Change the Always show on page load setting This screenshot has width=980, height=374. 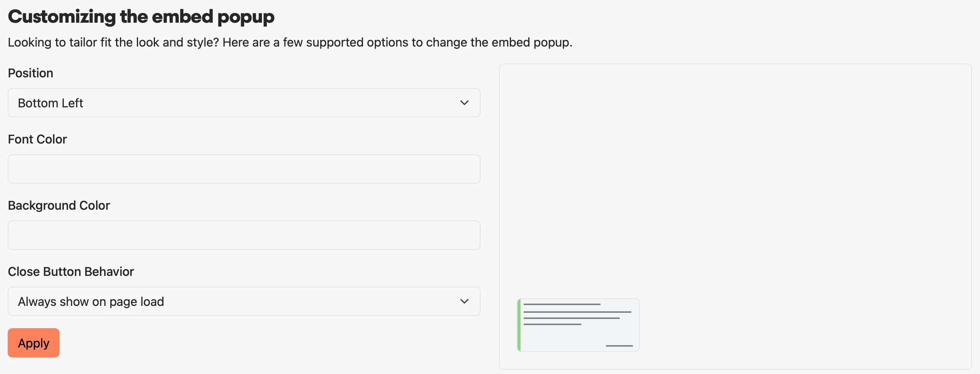pos(244,301)
